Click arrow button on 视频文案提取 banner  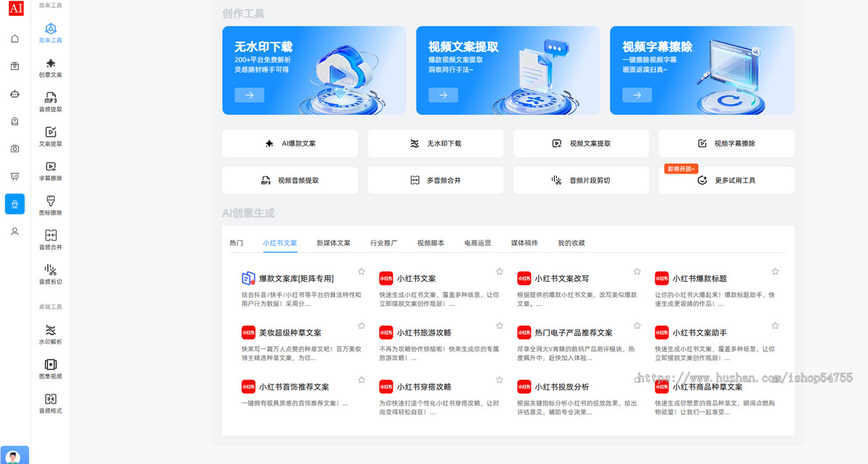443,95
